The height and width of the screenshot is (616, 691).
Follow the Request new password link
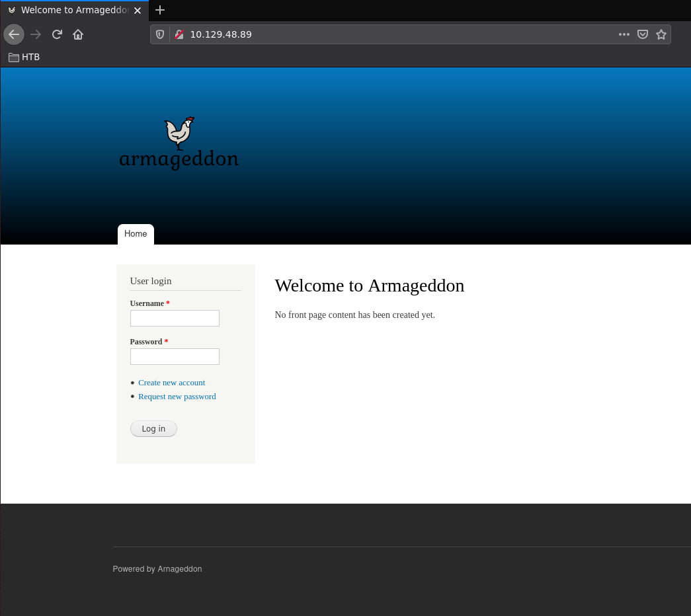[x=177, y=397]
